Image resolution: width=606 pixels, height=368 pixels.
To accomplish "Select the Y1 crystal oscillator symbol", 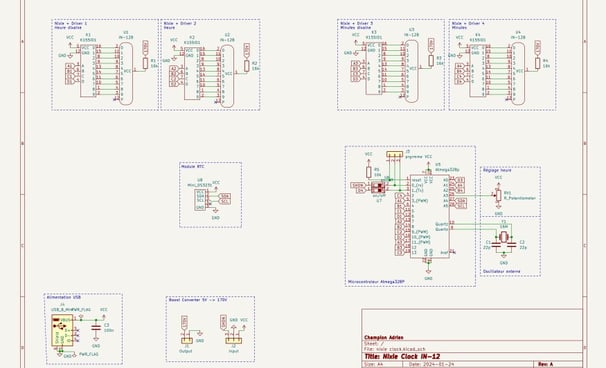I will point(504,237).
